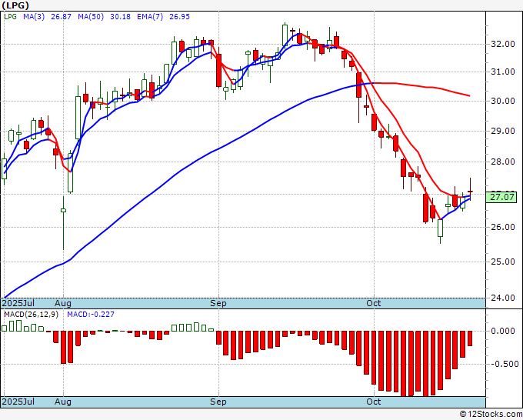Click the 28.00 price axis label
The width and height of the screenshot is (523, 420).
click(x=503, y=162)
